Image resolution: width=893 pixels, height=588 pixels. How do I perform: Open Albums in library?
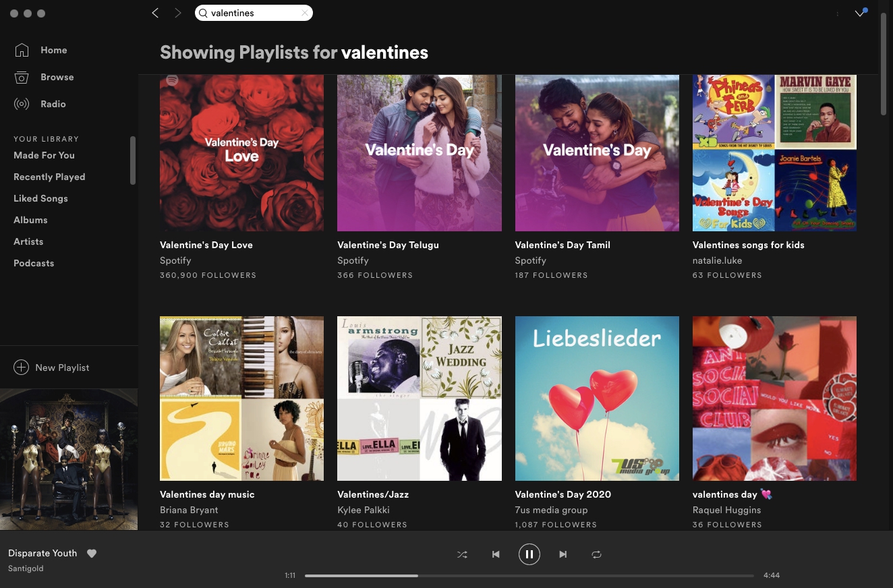[x=30, y=220]
